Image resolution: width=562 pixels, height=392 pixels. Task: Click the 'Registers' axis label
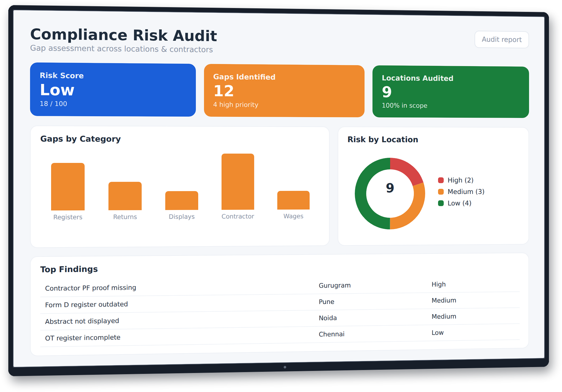68,217
